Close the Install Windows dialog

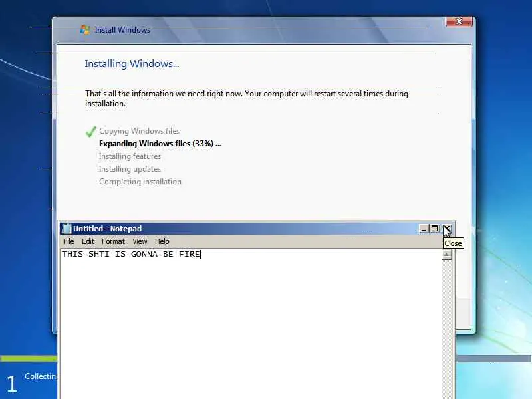pyautogui.click(x=459, y=22)
